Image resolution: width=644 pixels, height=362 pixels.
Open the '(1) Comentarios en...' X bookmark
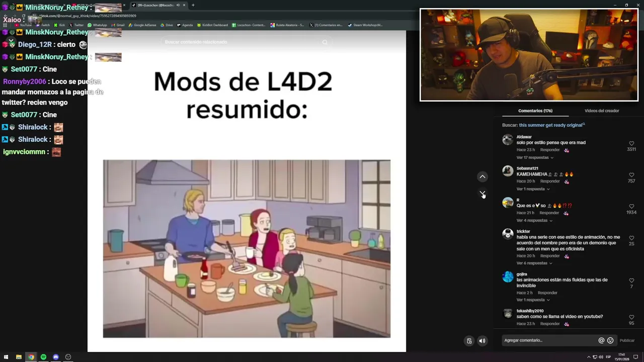point(326,25)
